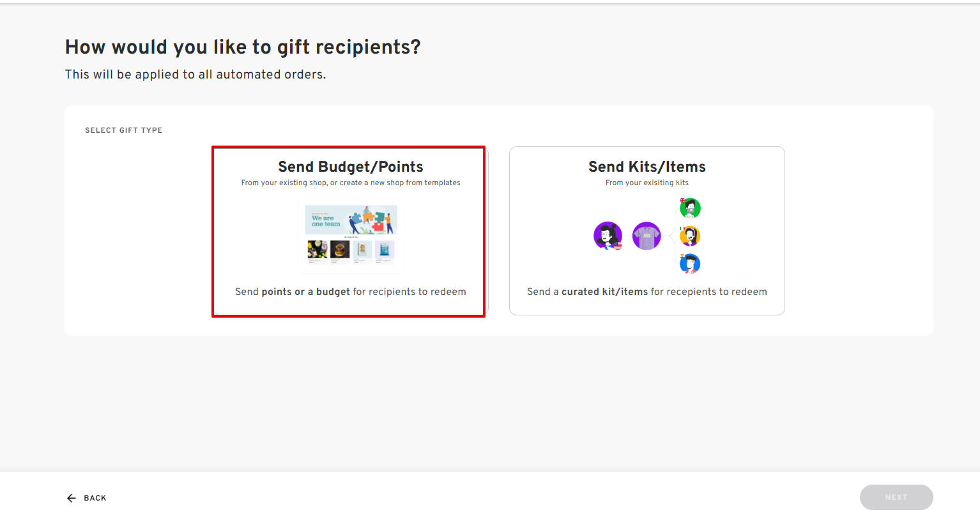Click the purple sender avatar icon

click(x=608, y=236)
